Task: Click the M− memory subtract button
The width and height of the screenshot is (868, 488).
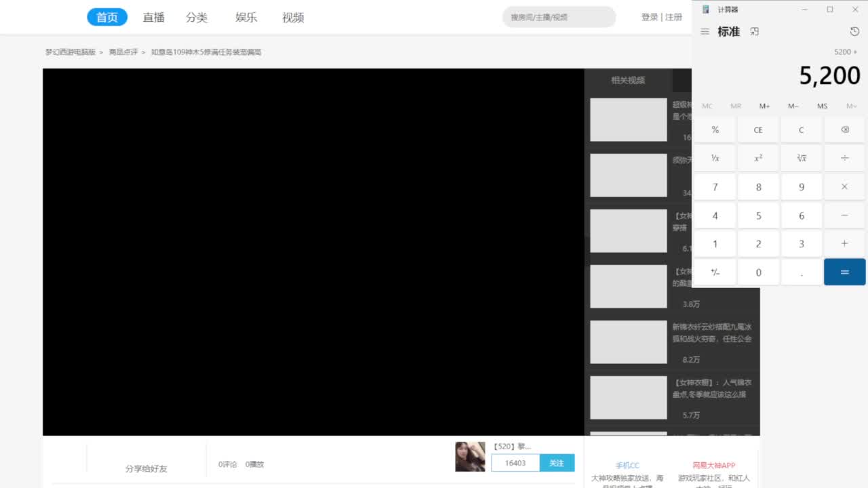Action: pyautogui.click(x=793, y=106)
